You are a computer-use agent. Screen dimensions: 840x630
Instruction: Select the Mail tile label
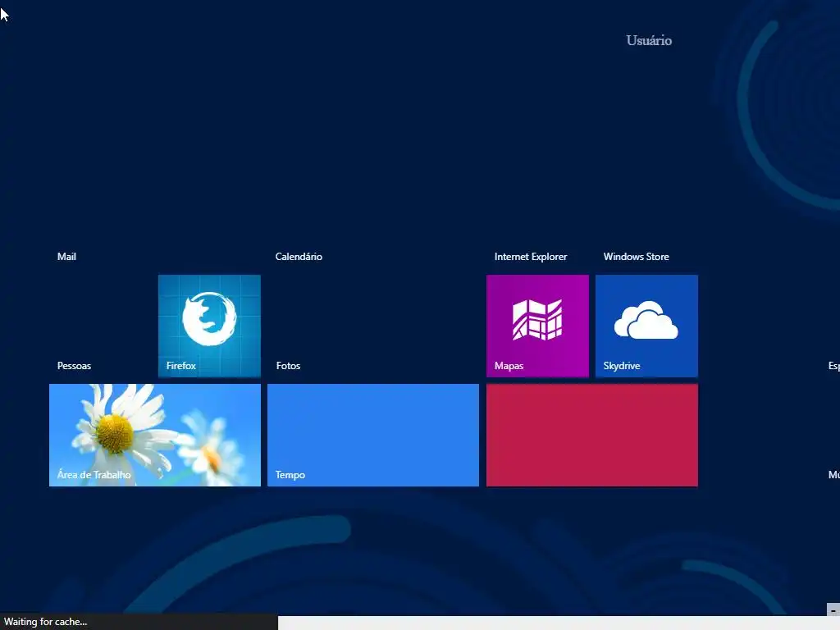[x=66, y=257]
